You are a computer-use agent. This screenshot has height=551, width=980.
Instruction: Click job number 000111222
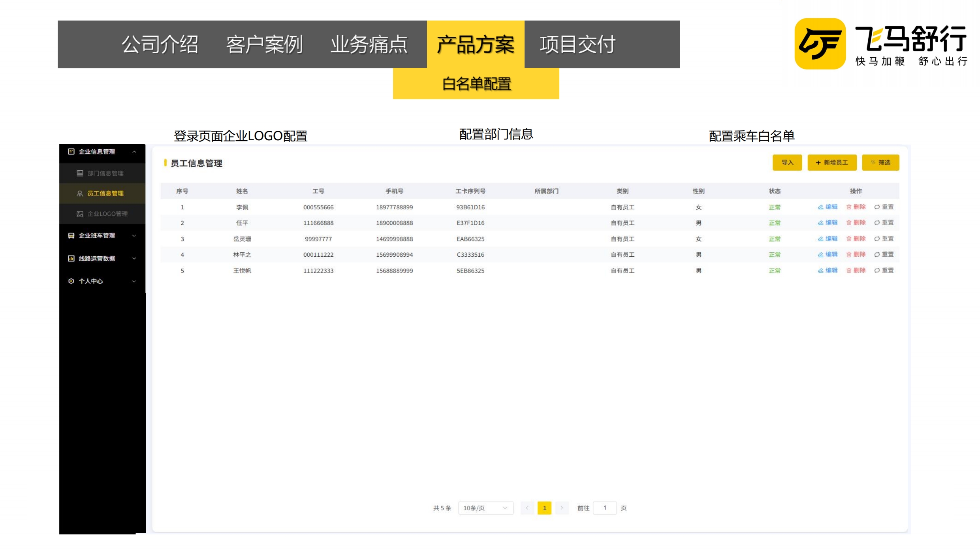[318, 255]
